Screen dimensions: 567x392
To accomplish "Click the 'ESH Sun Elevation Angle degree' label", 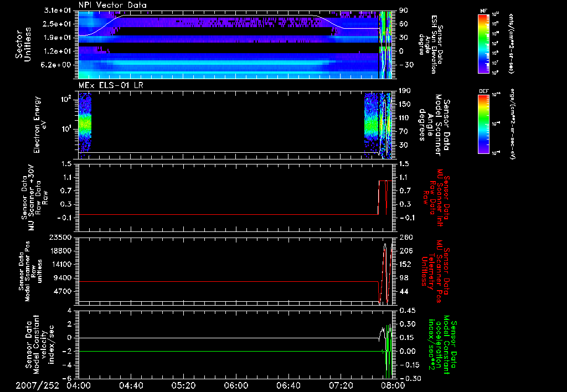I will pos(431,44).
